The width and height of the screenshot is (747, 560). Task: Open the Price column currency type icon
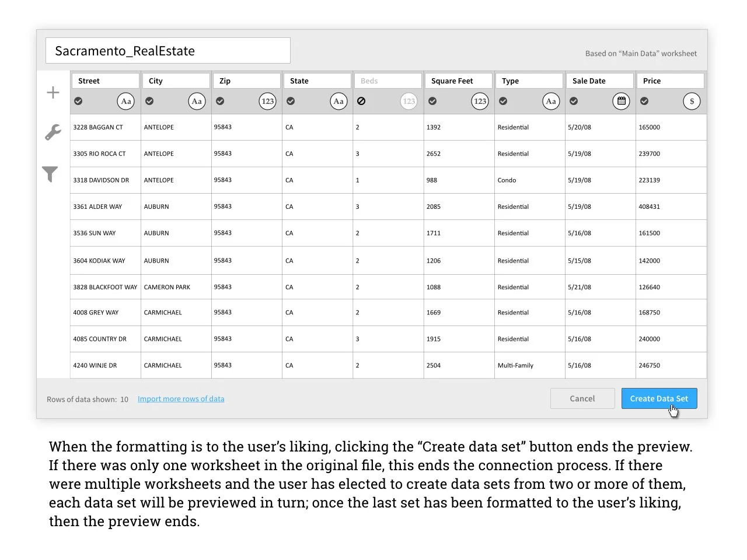click(x=692, y=101)
